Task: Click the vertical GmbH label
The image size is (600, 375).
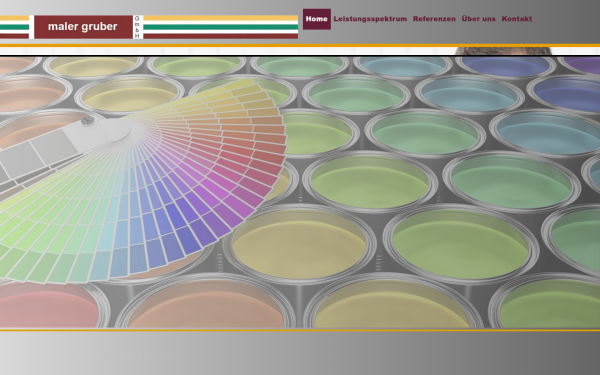Action: [137, 27]
